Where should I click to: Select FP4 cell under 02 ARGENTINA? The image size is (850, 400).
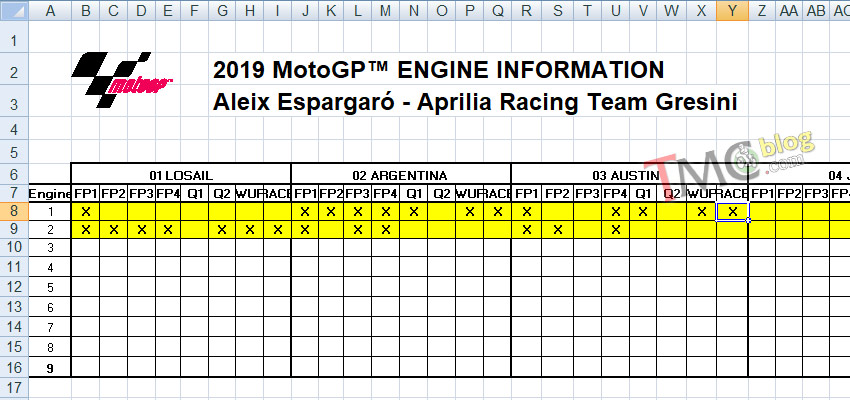(x=385, y=193)
